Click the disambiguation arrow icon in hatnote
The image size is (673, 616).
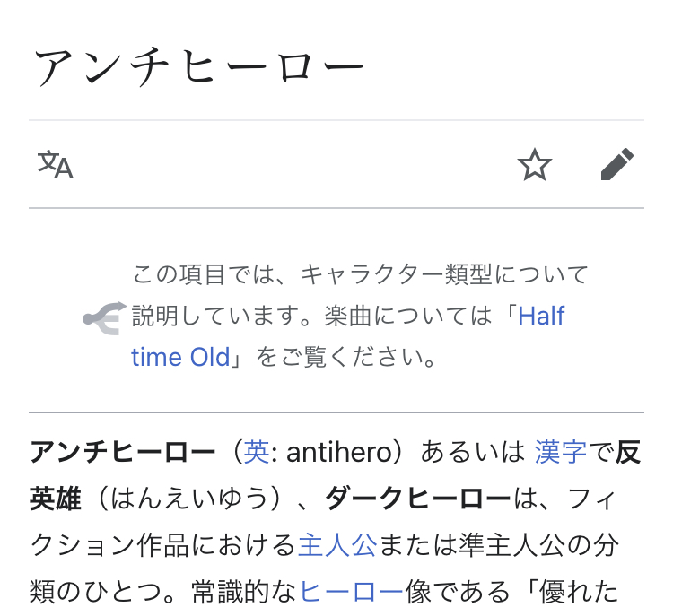pos(105,318)
